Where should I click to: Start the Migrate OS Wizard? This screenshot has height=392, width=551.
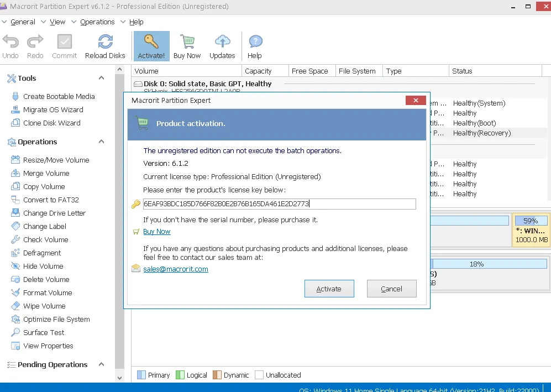click(x=48, y=109)
